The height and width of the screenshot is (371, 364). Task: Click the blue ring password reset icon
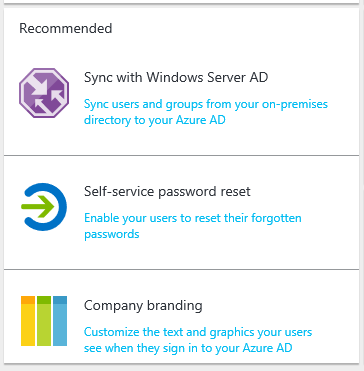click(x=44, y=207)
